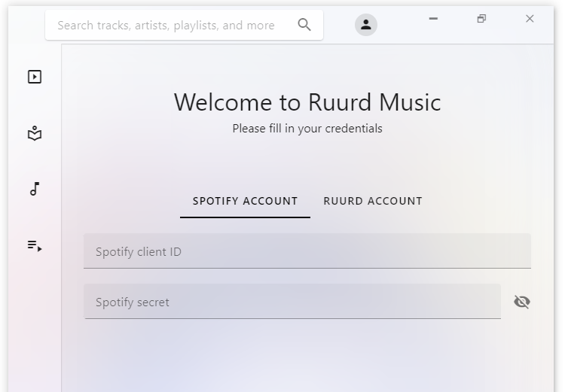Minimize the Ruurd Music window
Screen dimensions: 565x392
click(433, 18)
